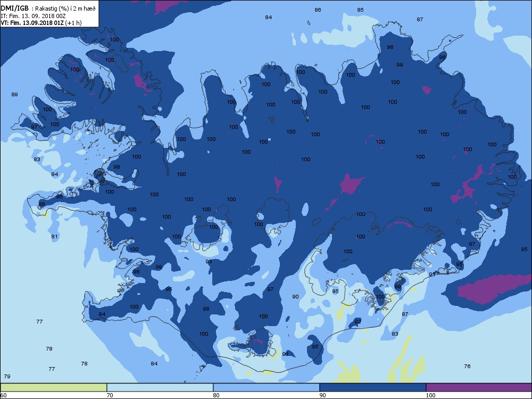
Task: Click the dark blue 90–100 legend swatch
Action: (x=372, y=387)
